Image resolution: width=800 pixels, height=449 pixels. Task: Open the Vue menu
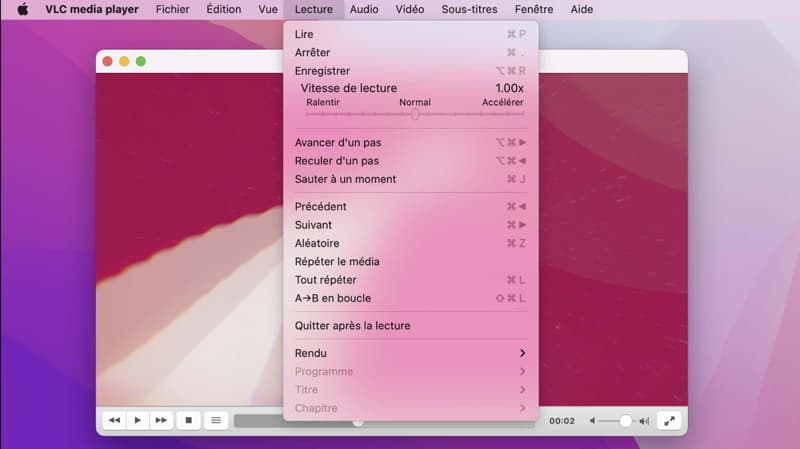click(268, 9)
